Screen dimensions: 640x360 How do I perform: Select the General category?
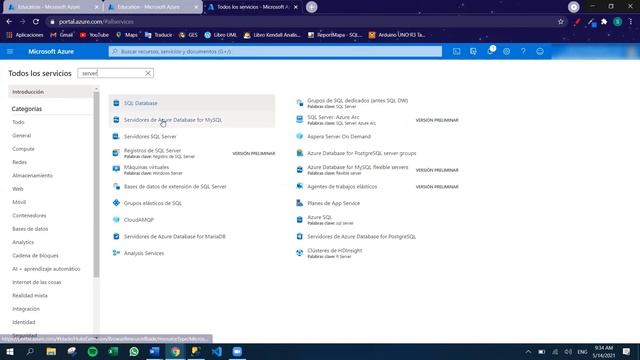[22, 136]
